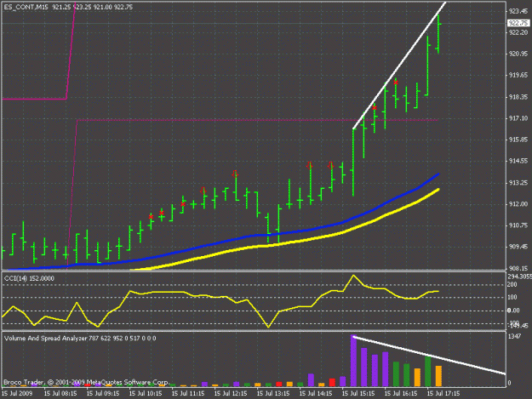
Task: Click the 15 Jul 11:15 time label
Action: [x=188, y=393]
